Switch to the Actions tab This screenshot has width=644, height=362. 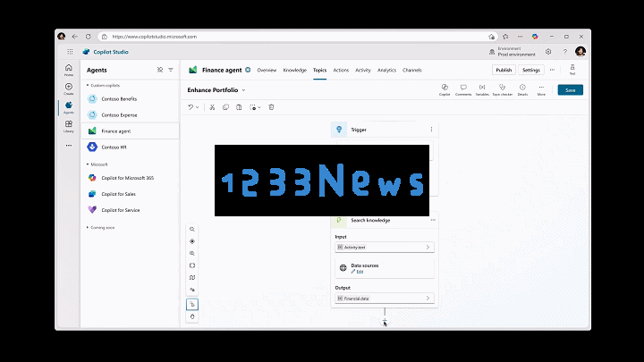(x=341, y=71)
